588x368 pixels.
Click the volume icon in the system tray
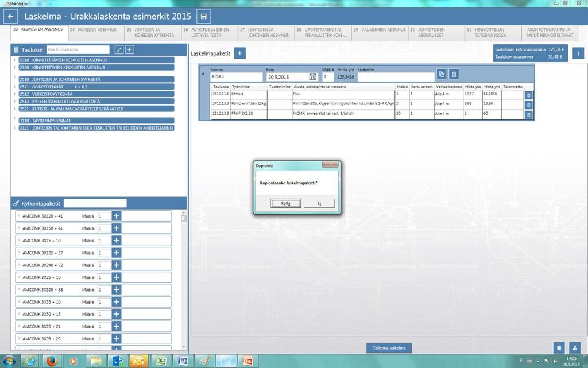555,361
